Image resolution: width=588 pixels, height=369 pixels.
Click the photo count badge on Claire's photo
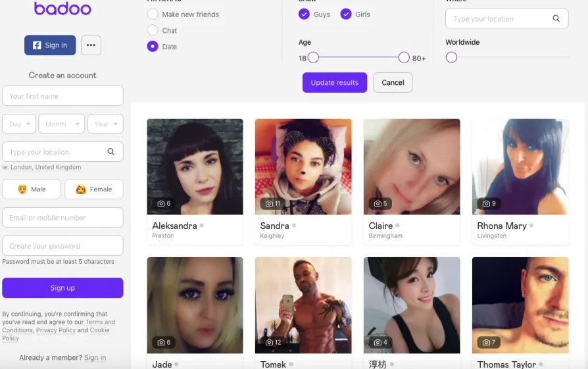tap(380, 203)
